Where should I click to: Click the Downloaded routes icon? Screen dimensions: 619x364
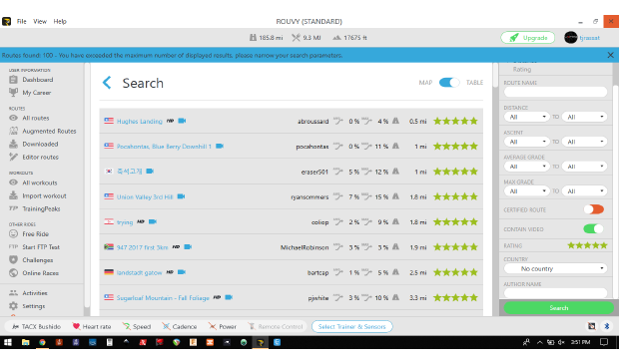13,144
